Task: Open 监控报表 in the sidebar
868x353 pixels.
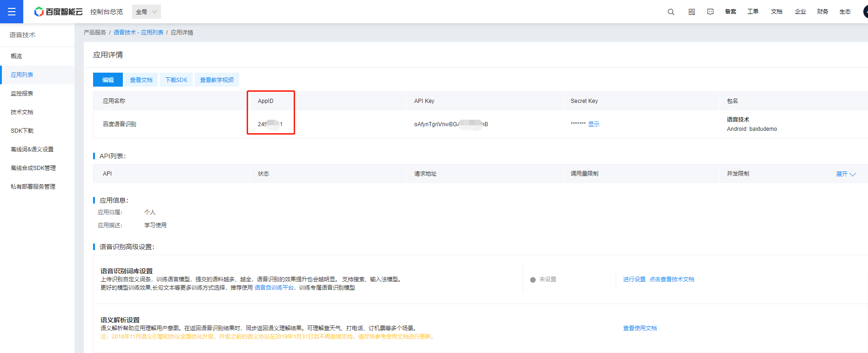Action: coord(37,93)
